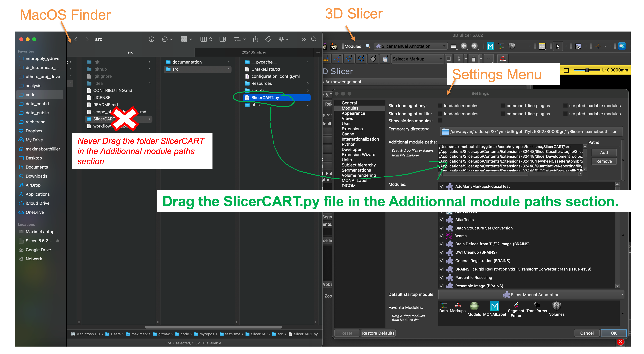This screenshot has width=644, height=354.
Task: Select General in Settings list
Action: pyautogui.click(x=349, y=103)
